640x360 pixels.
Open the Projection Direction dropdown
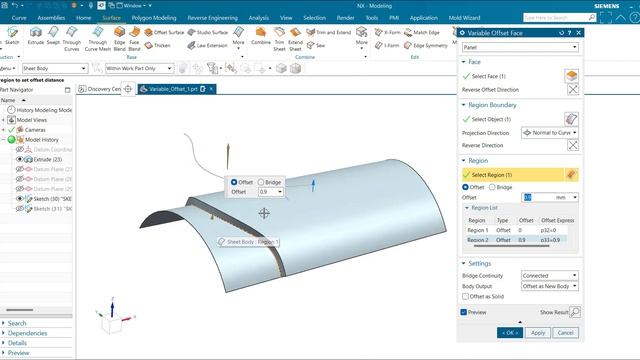[x=550, y=133]
